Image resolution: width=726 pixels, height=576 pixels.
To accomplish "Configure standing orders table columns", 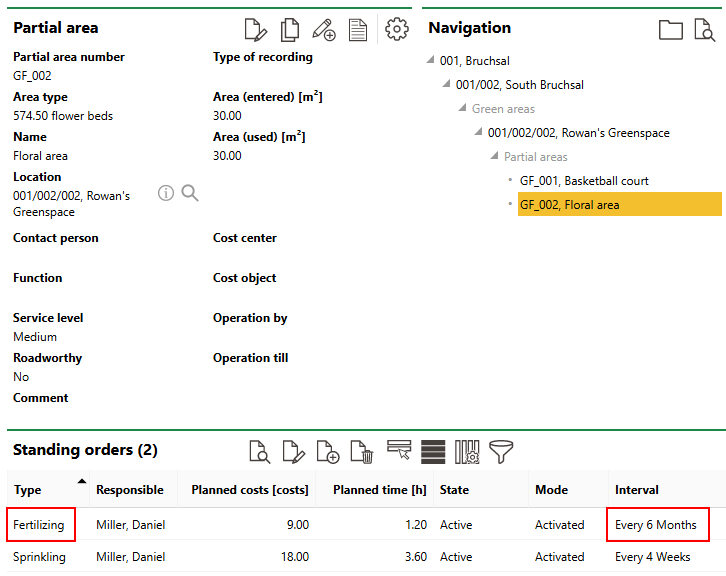I will point(467,452).
